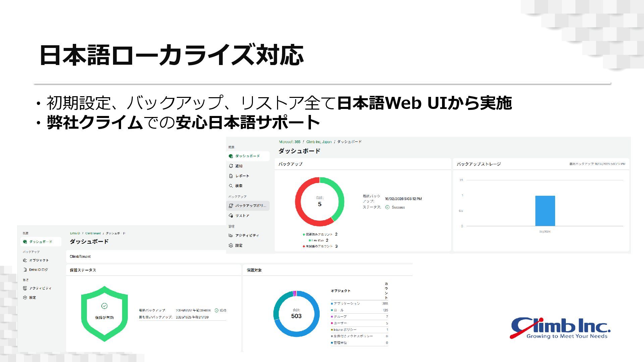Screen dimensions: 644x362
Task: Click the gear icon in Entra ID sidebar
Action: coord(25,298)
